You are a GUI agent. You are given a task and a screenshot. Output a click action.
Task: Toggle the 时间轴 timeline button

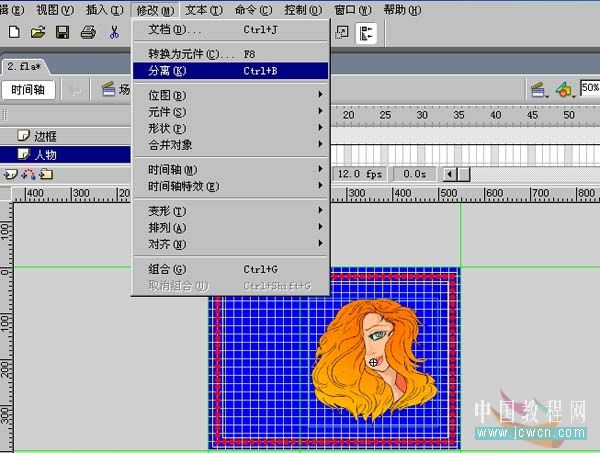click(x=28, y=90)
